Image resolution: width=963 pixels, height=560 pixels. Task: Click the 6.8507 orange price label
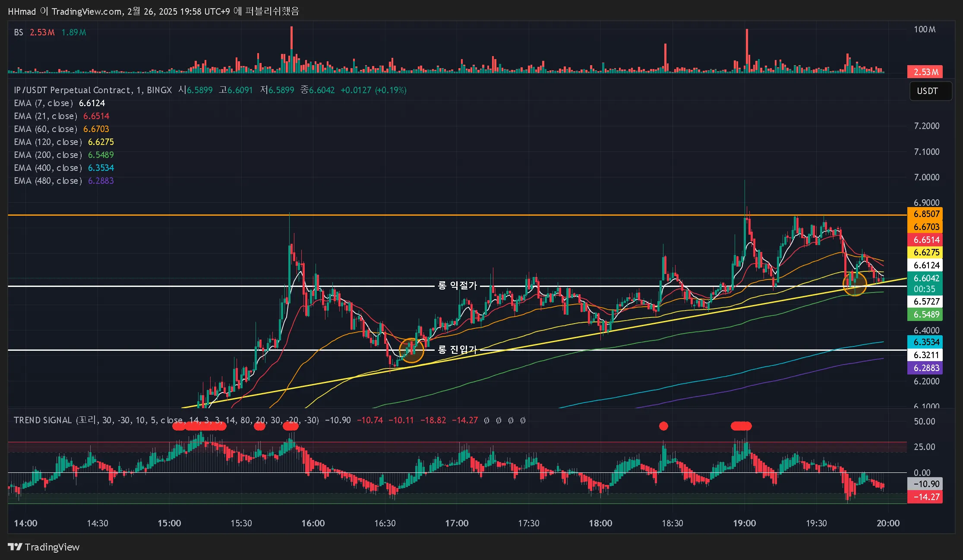pos(925,214)
